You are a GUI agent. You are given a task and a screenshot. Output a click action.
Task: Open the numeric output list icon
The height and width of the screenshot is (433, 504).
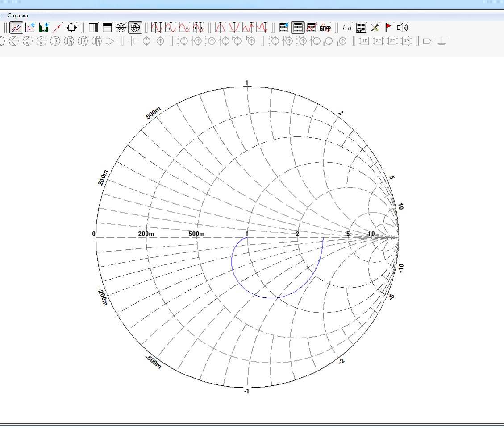pyautogui.click(x=361, y=28)
